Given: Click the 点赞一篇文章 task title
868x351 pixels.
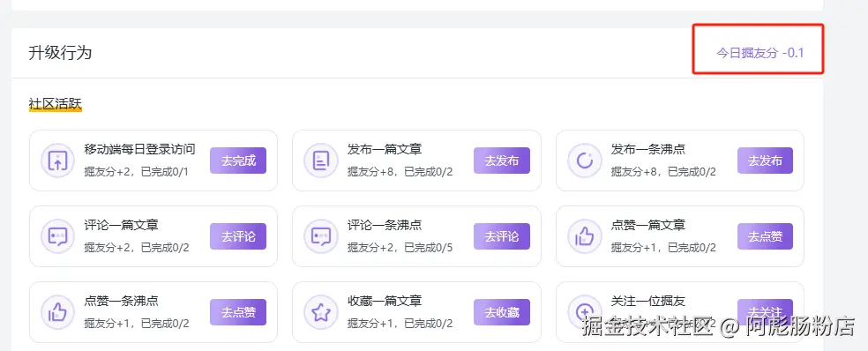Looking at the screenshot, I should pos(648,225).
